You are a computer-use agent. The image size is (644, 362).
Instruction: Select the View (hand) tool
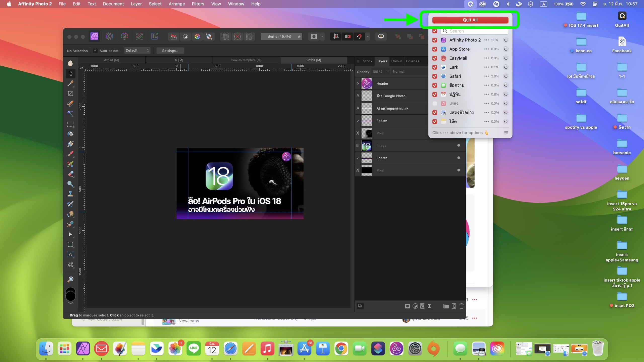click(x=70, y=63)
